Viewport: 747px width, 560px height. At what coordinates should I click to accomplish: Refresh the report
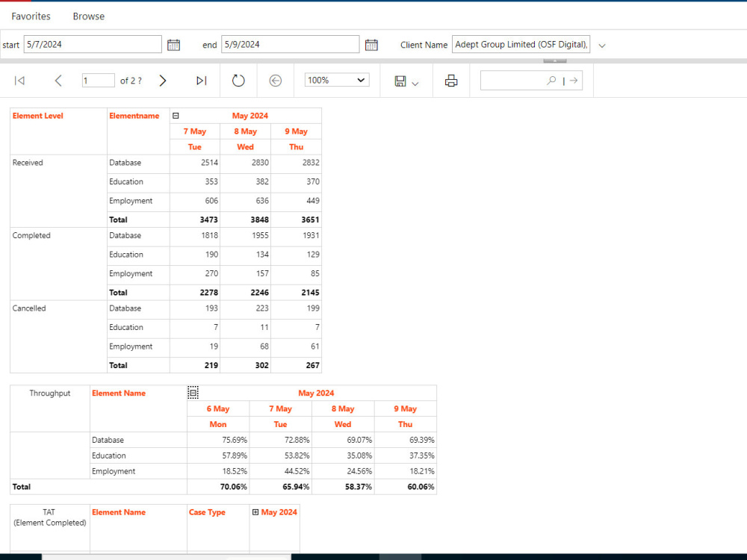(x=238, y=81)
